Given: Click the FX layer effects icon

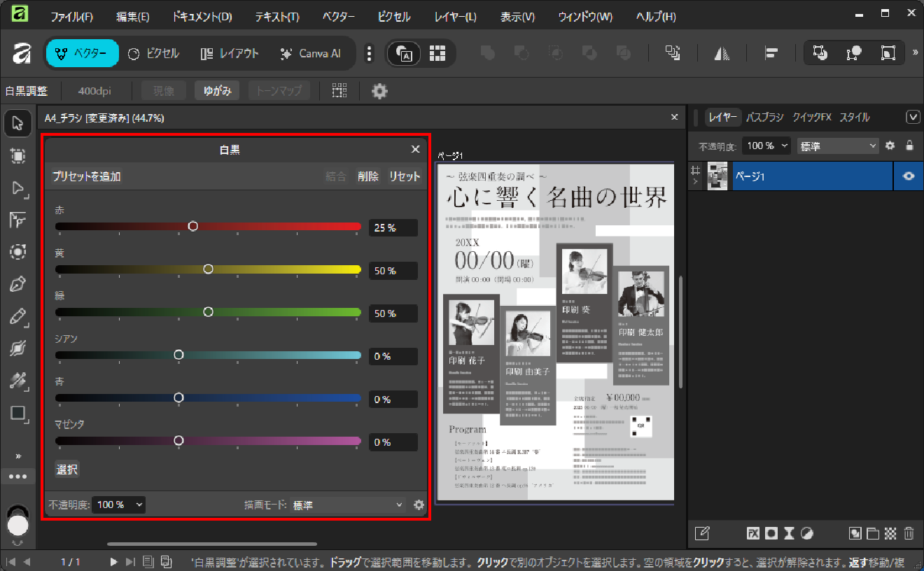Looking at the screenshot, I should pyautogui.click(x=753, y=533).
